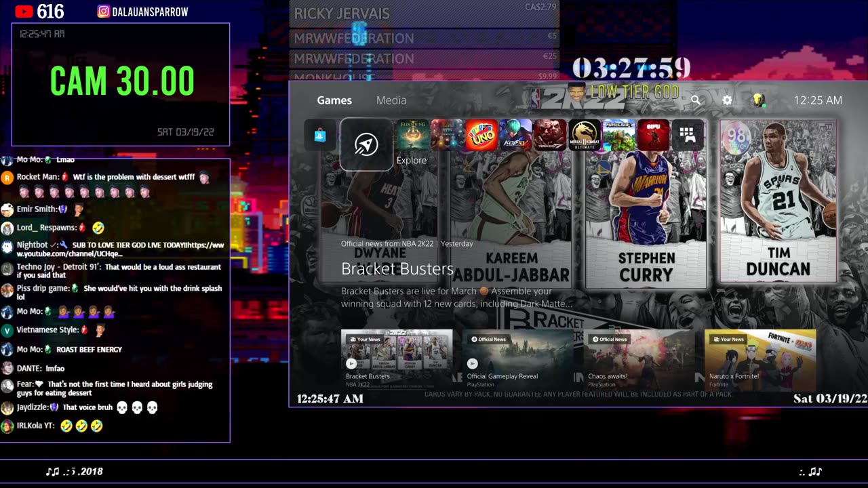The height and width of the screenshot is (488, 868).
Task: Click the SAT 03/19/22 date in cam box
Action: coord(185,132)
